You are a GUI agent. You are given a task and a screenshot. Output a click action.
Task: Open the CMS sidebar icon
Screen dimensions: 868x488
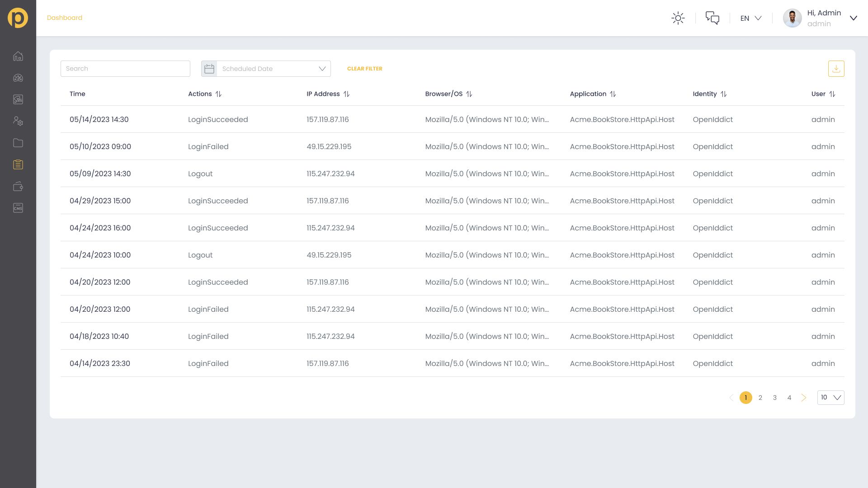click(18, 208)
